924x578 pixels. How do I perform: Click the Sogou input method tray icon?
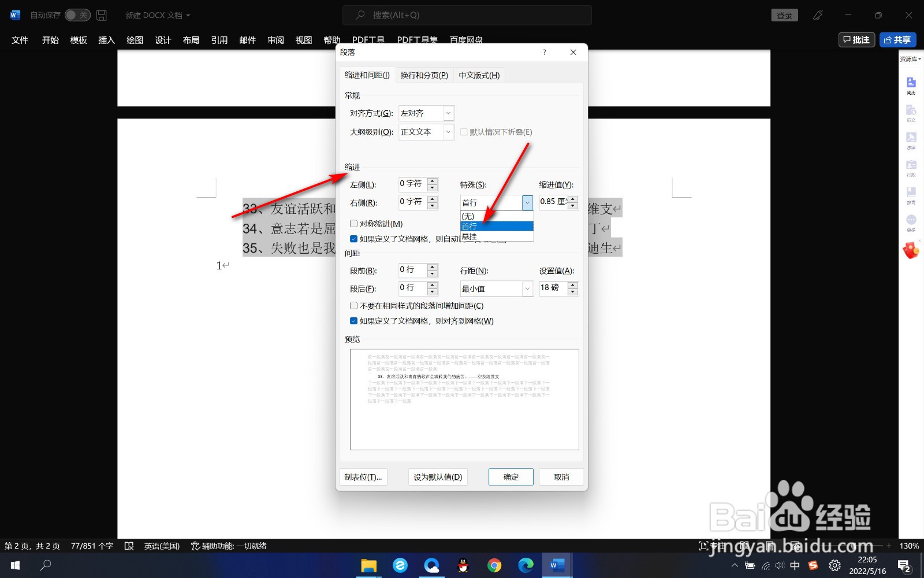click(x=813, y=565)
